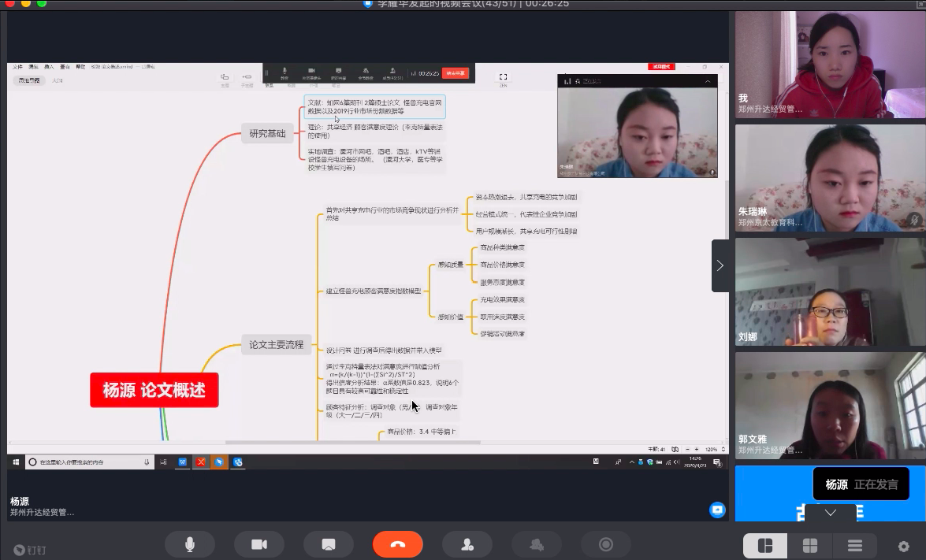The image size is (926, 560).
Task: Collapse the participant video sidebar
Action: (x=720, y=265)
